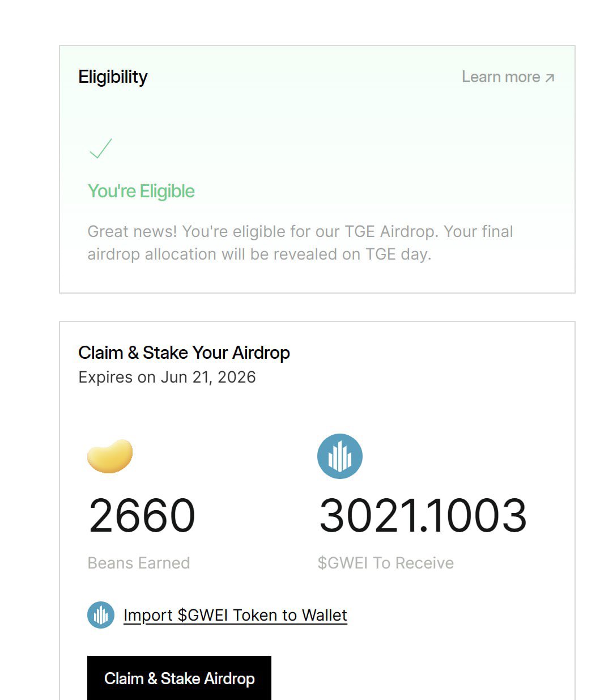Click the Jun 21, 2026 expiry date
This screenshot has height=700, width=600.
[208, 377]
